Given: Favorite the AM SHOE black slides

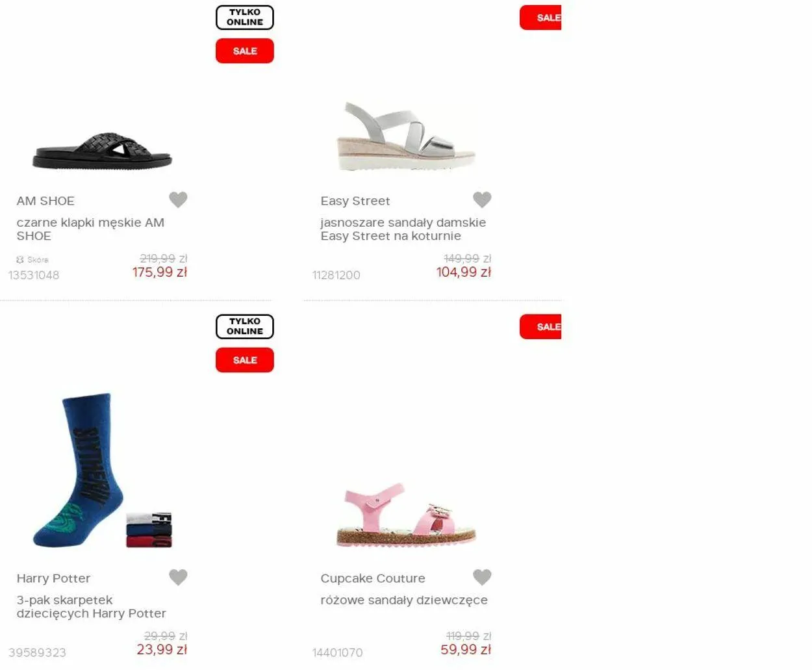Looking at the screenshot, I should 178,200.
